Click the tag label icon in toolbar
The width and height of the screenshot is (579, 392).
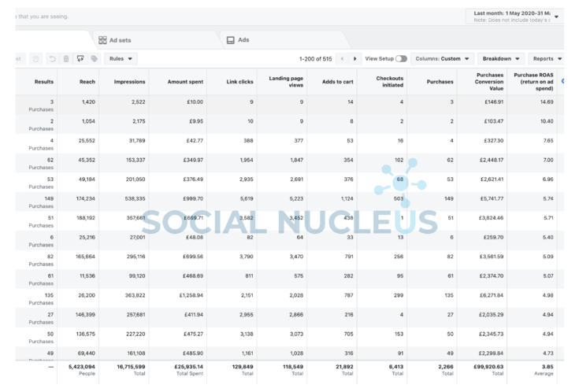pos(94,59)
